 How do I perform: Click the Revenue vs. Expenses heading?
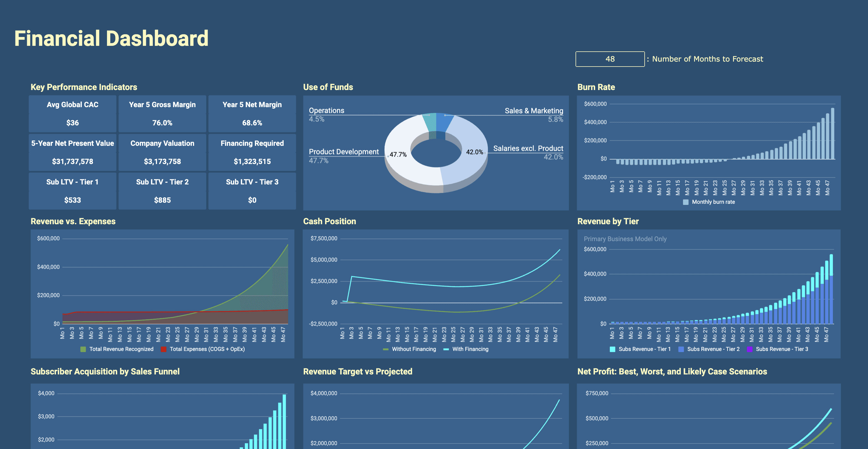pyautogui.click(x=73, y=221)
